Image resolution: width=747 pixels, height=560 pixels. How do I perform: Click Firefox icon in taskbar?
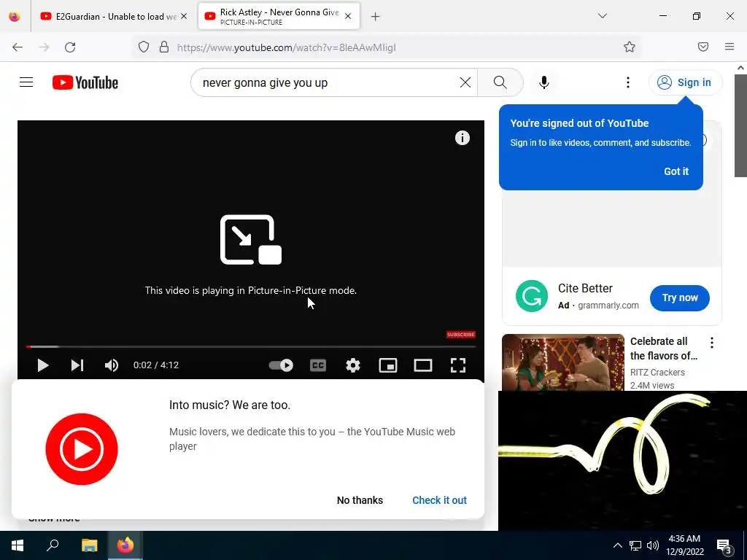[125, 545]
